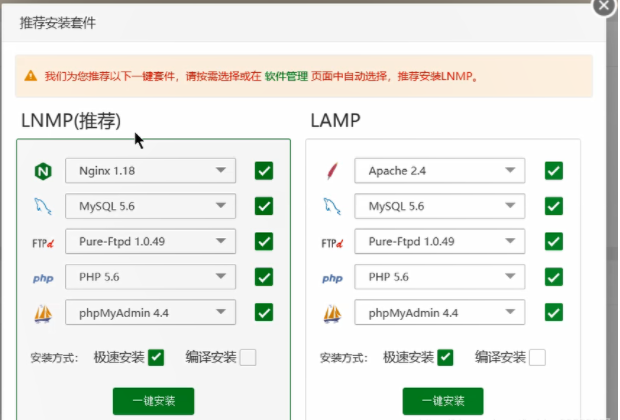Click the PHP icon in LNMP panel

tap(42, 277)
